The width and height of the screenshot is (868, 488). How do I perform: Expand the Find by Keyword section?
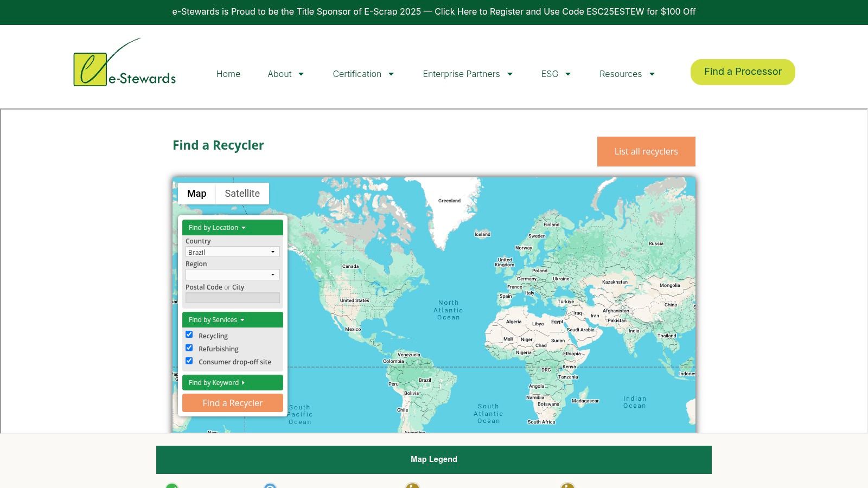(232, 382)
